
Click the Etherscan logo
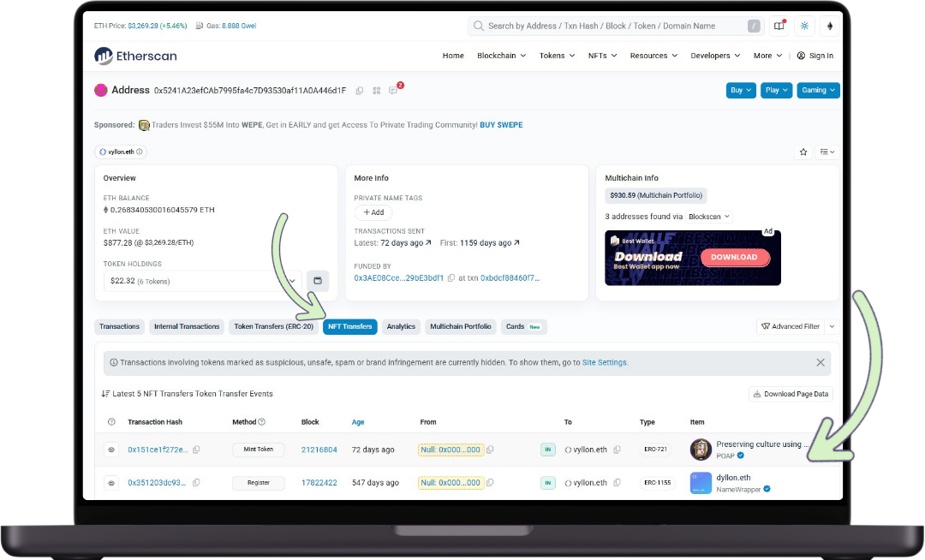pos(134,56)
